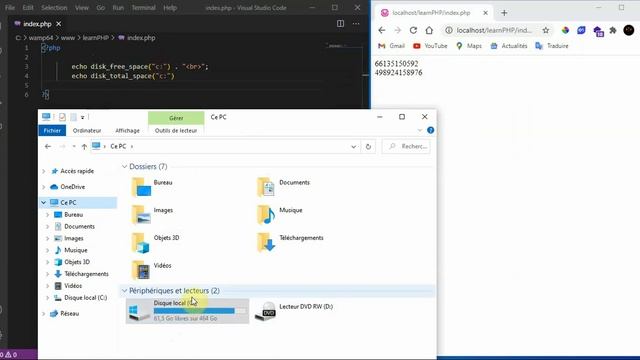Viewport: 640px width, 360px height.
Task: Click learnPHP in VS Code breadcrumb
Action: pyautogui.click(x=96, y=38)
